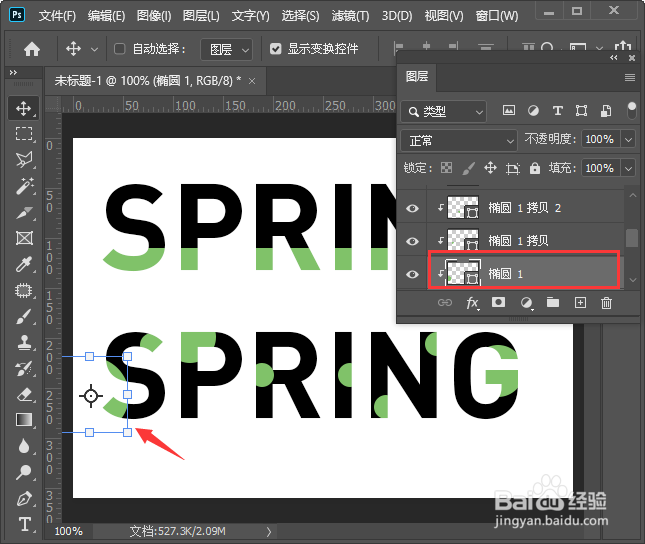Screen dimensions: 645x544
Task: Filter layers by adjustment layer icon
Action: pyautogui.click(x=534, y=111)
